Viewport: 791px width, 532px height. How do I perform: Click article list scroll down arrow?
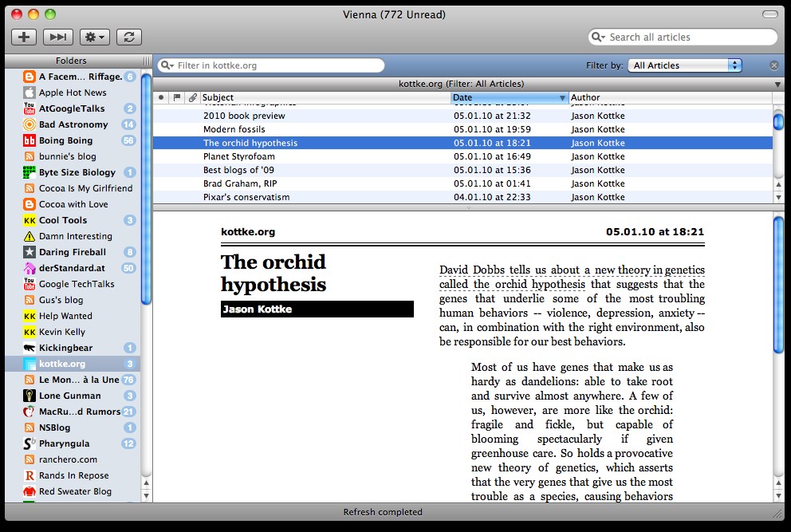point(778,197)
